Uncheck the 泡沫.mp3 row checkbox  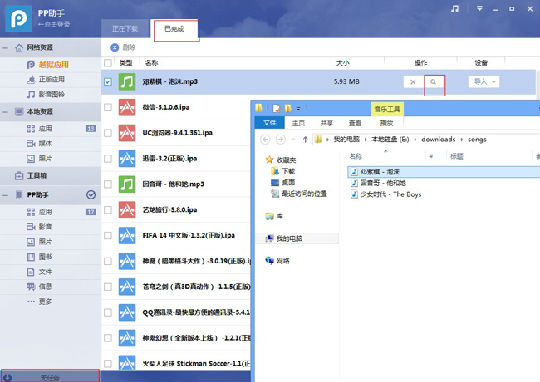tap(108, 82)
